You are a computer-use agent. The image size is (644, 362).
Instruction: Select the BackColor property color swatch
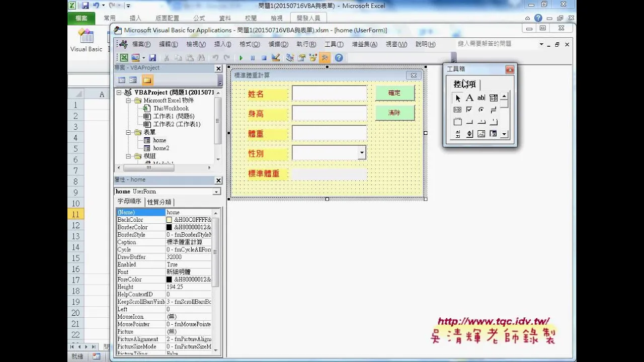(x=169, y=220)
